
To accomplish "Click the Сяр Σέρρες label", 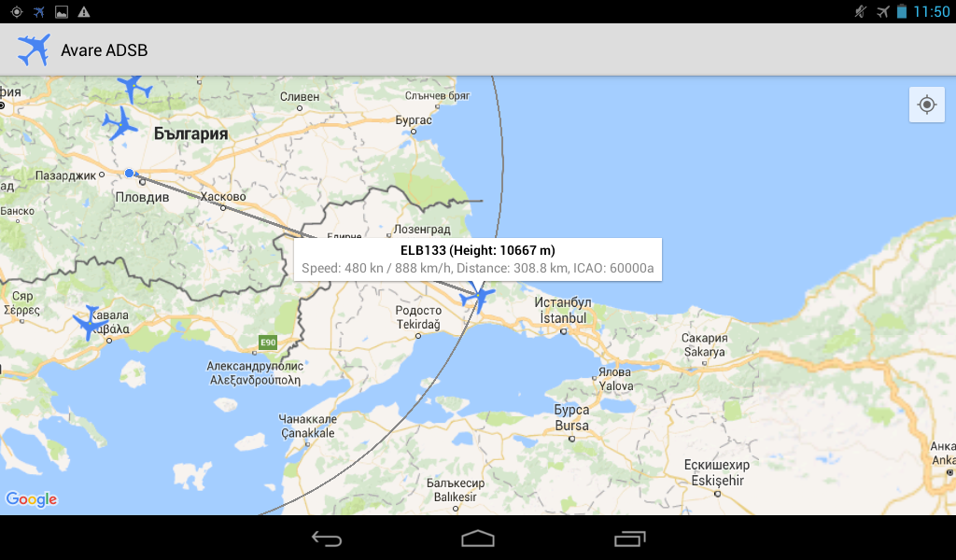I will click(22, 303).
